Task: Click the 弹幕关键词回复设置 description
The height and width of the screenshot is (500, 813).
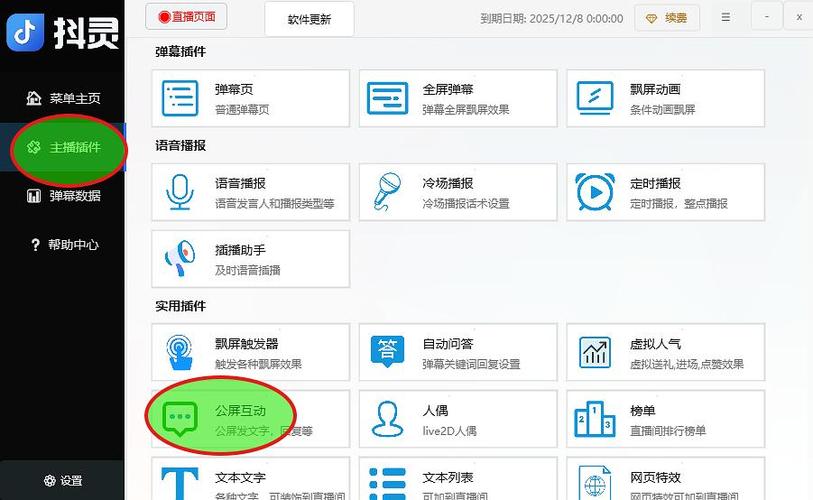Action: pos(471,364)
